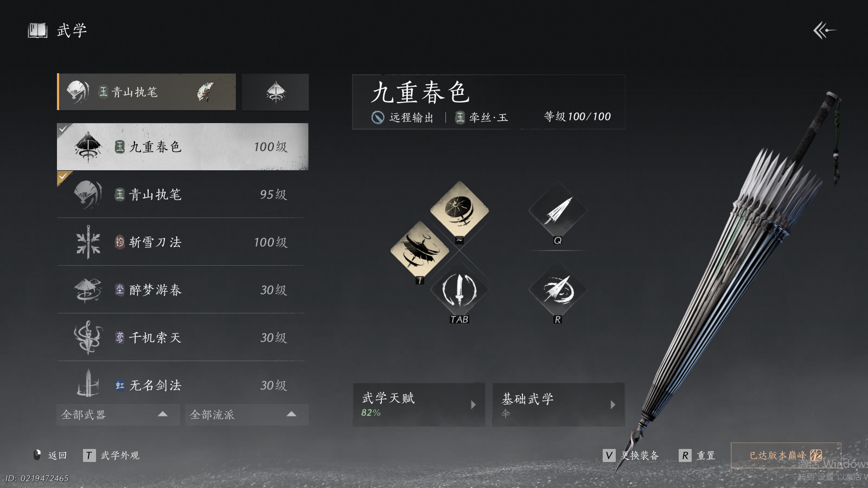Expand the 武学天赋 82% panel
The image size is (868, 488).
(419, 404)
